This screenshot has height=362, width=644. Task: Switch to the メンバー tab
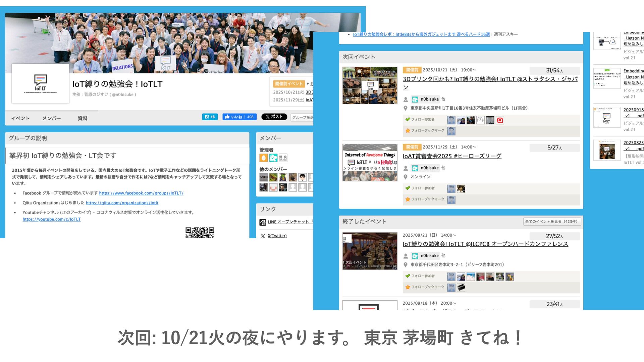click(x=51, y=118)
